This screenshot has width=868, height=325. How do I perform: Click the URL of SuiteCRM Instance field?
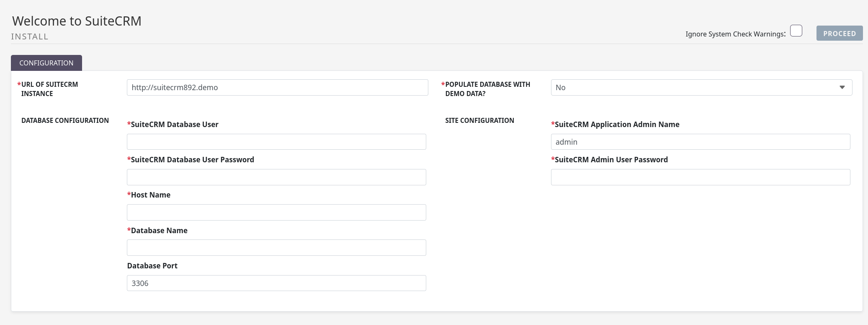click(x=277, y=88)
